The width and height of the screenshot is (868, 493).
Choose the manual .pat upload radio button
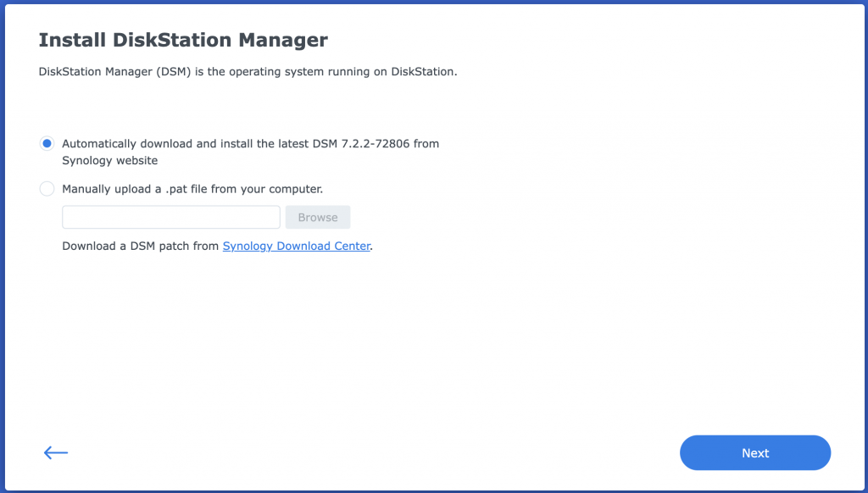click(x=47, y=189)
